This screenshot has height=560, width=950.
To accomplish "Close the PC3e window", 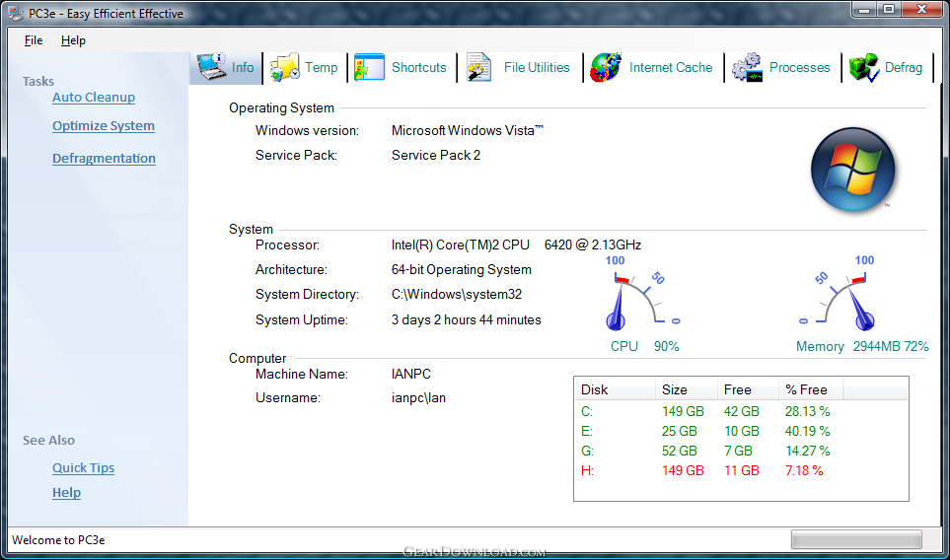I will tap(922, 9).
